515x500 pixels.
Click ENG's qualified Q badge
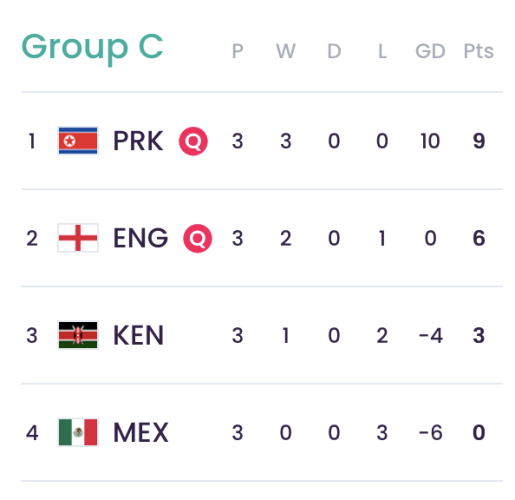coord(197,238)
